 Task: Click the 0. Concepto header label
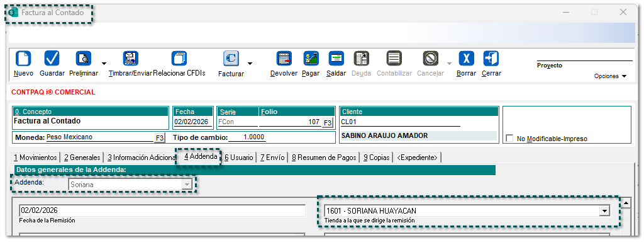33,112
